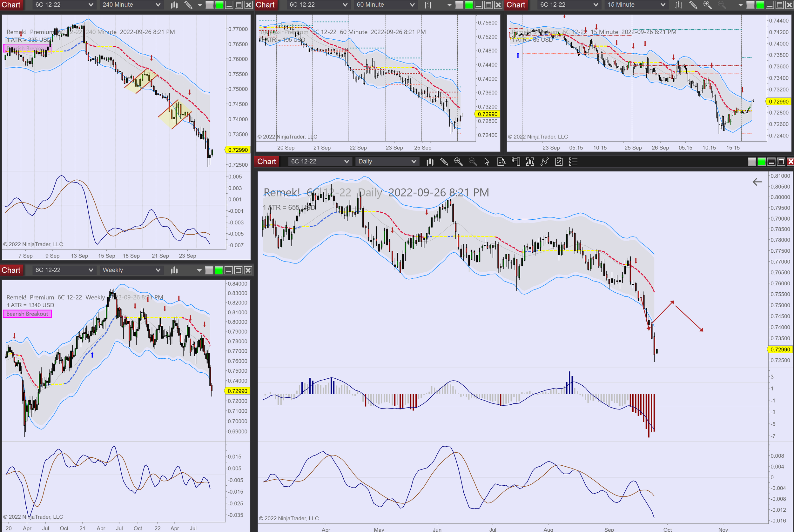This screenshot has height=532, width=794.
Task: Click 0.72990 price marker on Daily axis
Action: tap(780, 349)
